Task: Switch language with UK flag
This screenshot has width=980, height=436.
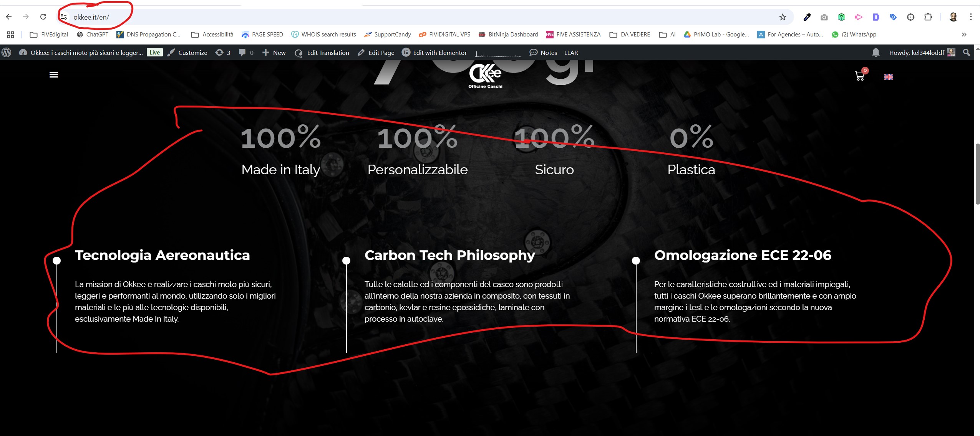Action: tap(889, 77)
